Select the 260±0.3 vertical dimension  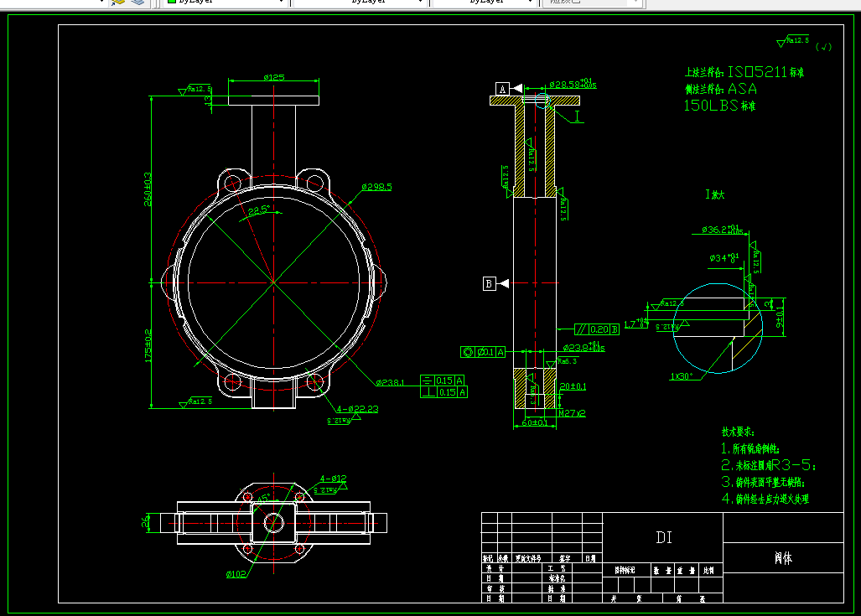coord(148,189)
